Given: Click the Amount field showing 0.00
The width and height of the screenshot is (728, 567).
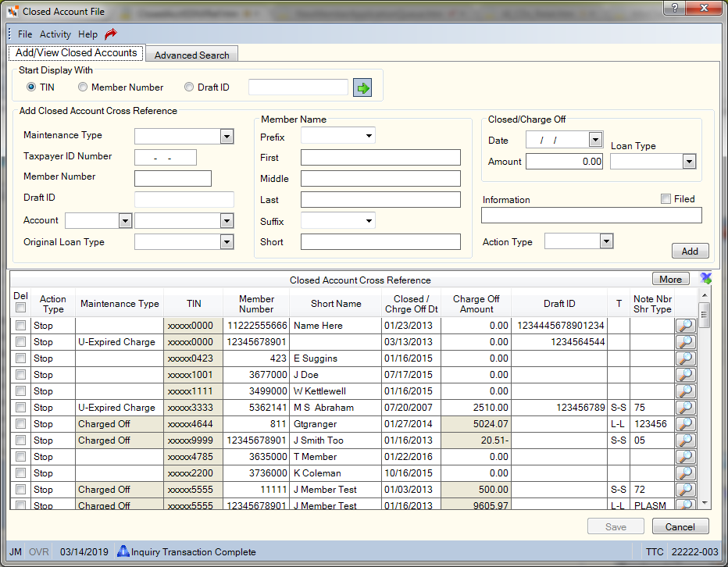Looking at the screenshot, I should pyautogui.click(x=564, y=162).
